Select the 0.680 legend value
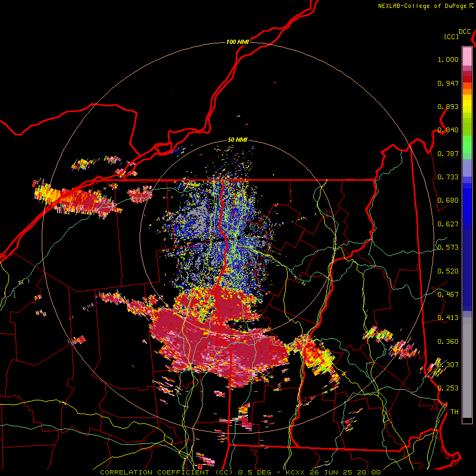Viewport: 476px width, 476px height. (448, 200)
